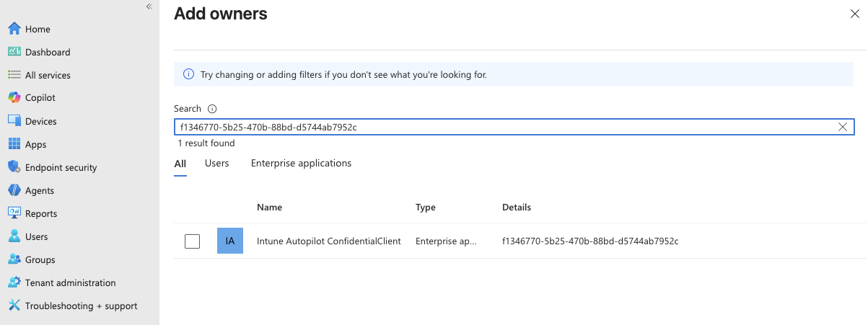The image size is (868, 325).
Task: Click the Troubleshooting + support wrench icon
Action: (14, 306)
